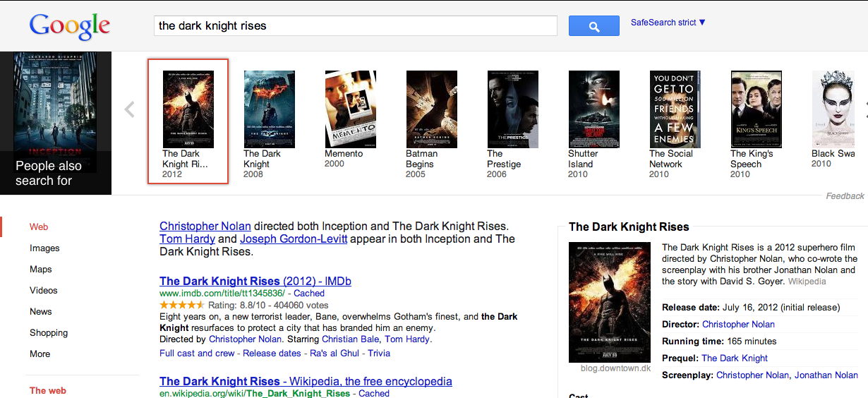Select The Prestige poster thumbnail
Screen dimensions: 868x398
[x=512, y=109]
